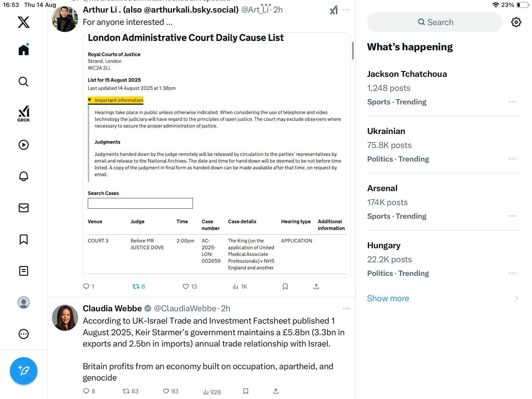Open Direct Messages envelope icon
The image size is (532, 399).
pos(24,208)
